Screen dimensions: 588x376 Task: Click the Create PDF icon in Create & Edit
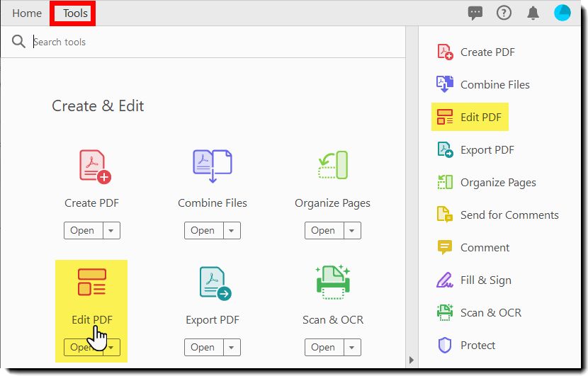95,167
